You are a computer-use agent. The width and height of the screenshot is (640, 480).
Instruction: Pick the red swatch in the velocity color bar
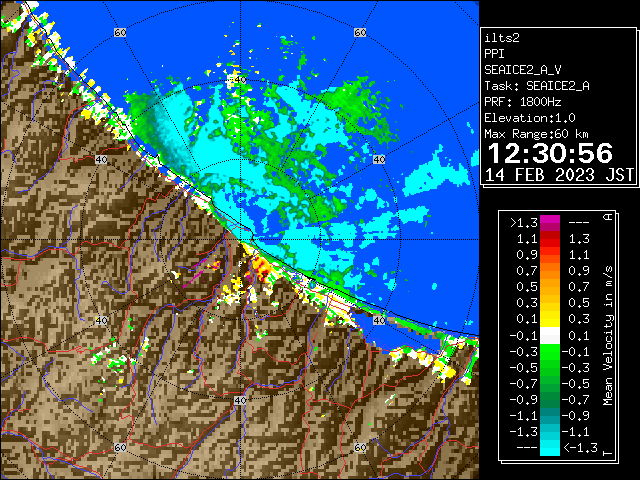[x=550, y=243]
